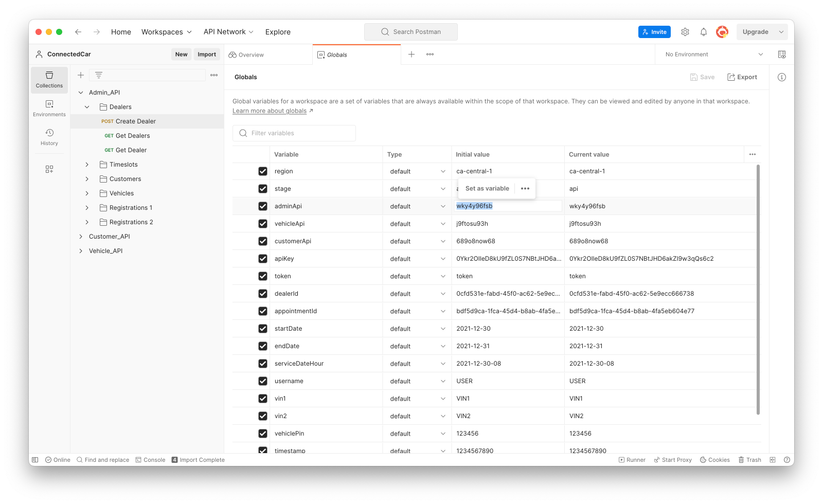Image resolution: width=823 pixels, height=504 pixels.
Task: Switch to the Overview tab
Action: tap(269, 55)
